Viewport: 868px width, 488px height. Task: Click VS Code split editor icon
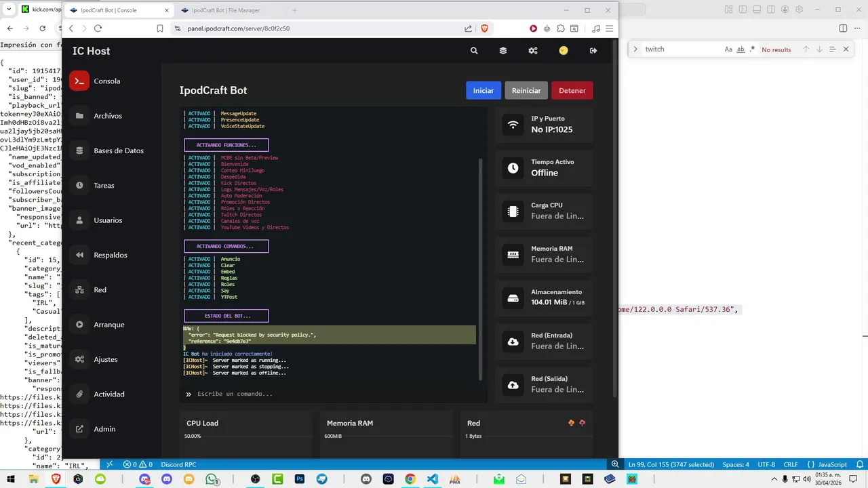point(843,28)
